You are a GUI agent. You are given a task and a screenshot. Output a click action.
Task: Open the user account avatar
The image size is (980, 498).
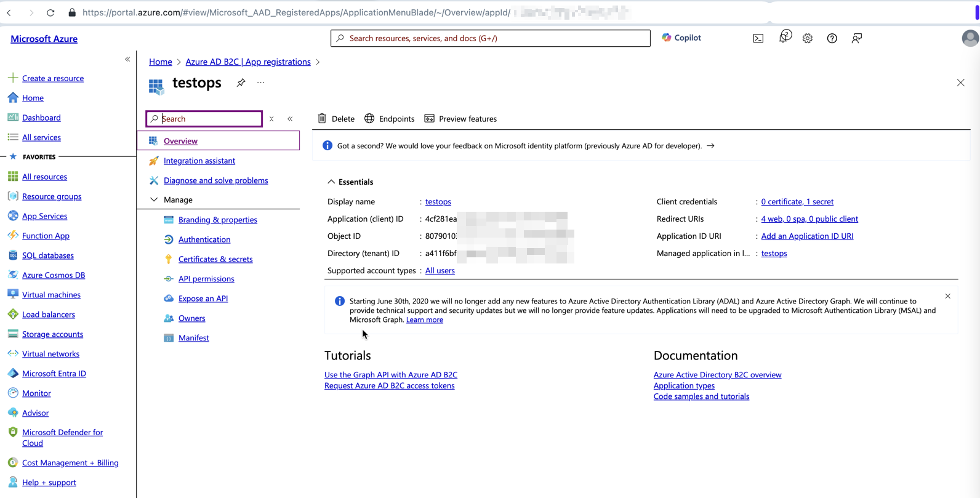970,38
